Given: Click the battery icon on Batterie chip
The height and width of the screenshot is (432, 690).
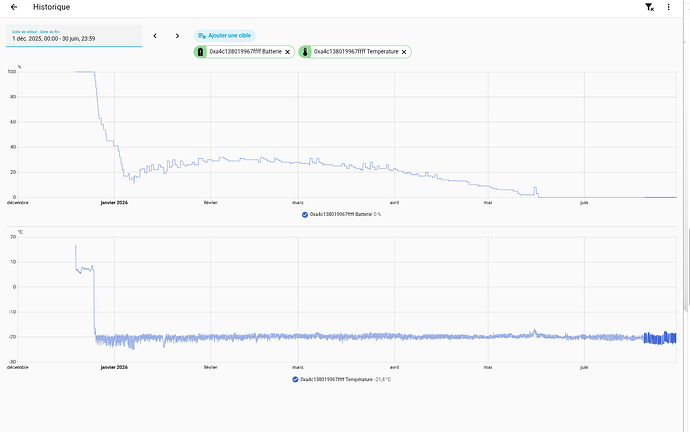Looking at the screenshot, I should 200,52.
